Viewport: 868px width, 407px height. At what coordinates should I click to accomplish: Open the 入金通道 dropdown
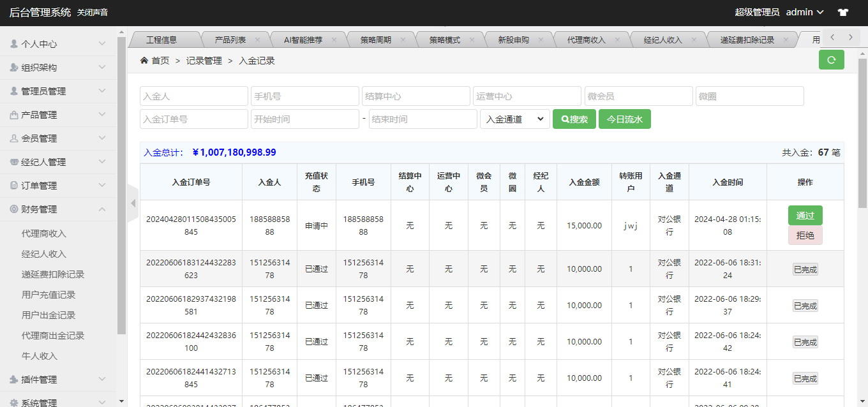(514, 119)
